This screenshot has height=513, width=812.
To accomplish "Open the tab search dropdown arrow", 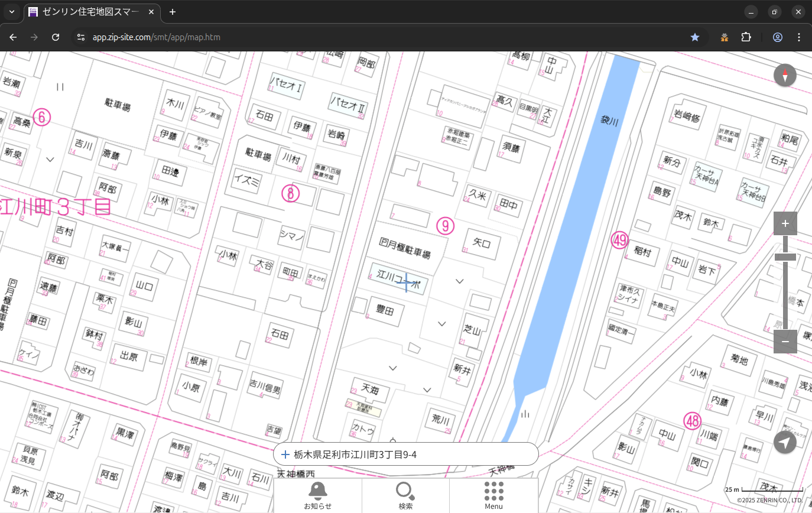I will click(x=11, y=12).
